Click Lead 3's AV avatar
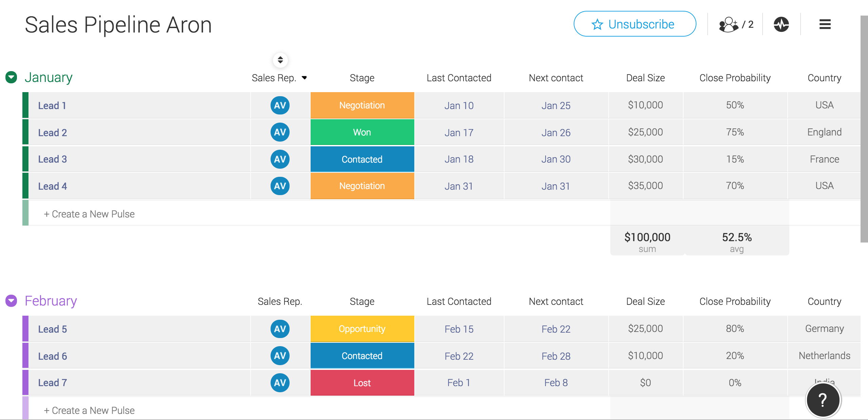868x420 pixels. [x=280, y=159]
